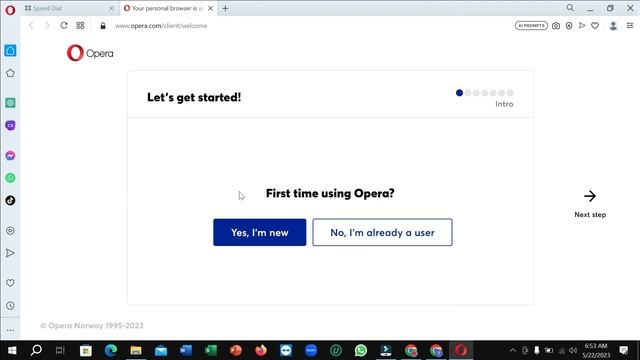This screenshot has width=640, height=360.
Task: Choose 'No, I'm already a user'
Action: point(382,232)
